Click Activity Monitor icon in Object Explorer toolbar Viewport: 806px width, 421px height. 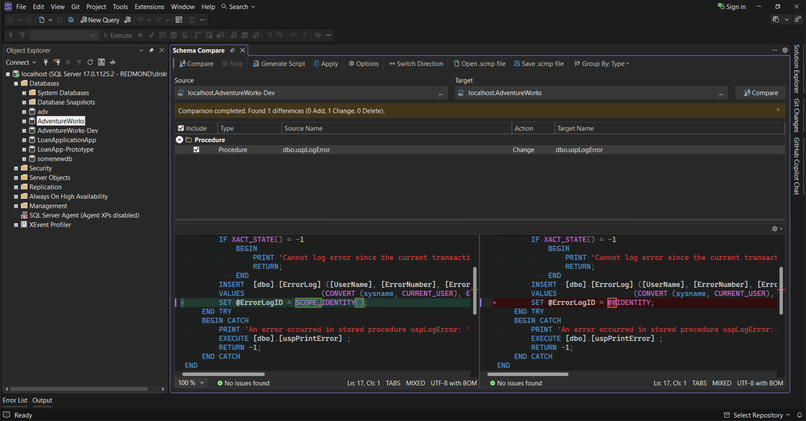113,62
